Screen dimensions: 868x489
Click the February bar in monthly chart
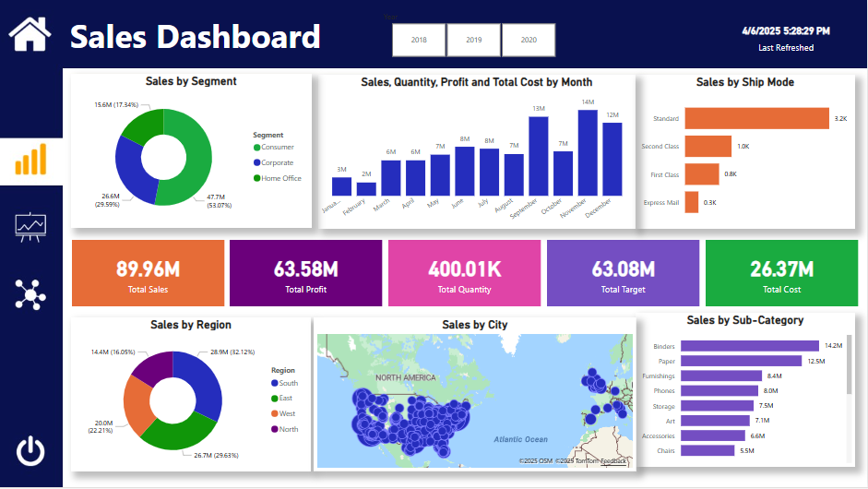366,189
